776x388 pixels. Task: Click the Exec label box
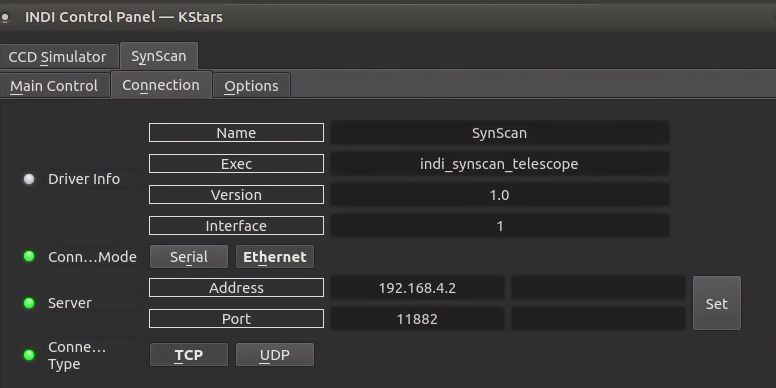click(237, 164)
